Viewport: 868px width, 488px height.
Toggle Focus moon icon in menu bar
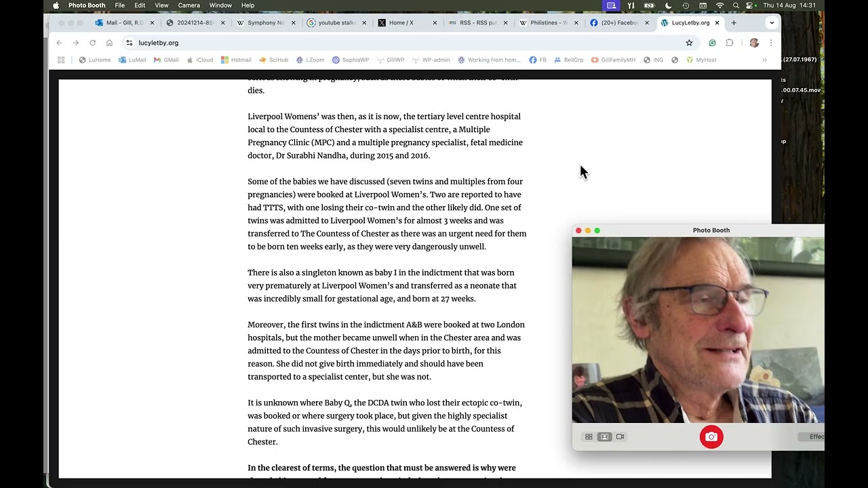[x=668, y=5]
